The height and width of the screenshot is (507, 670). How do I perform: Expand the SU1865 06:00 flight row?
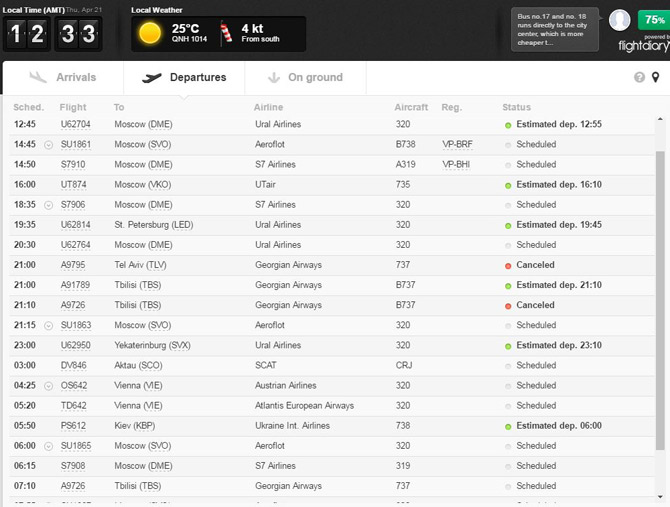(x=49, y=446)
